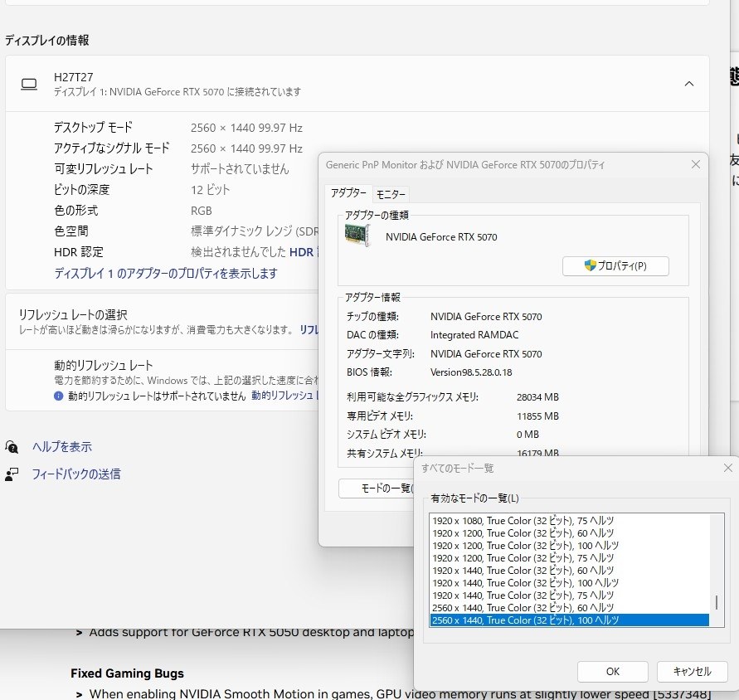Open the 動的リフレッシュ レート learn-more link
This screenshot has width=739, height=700.
(285, 396)
